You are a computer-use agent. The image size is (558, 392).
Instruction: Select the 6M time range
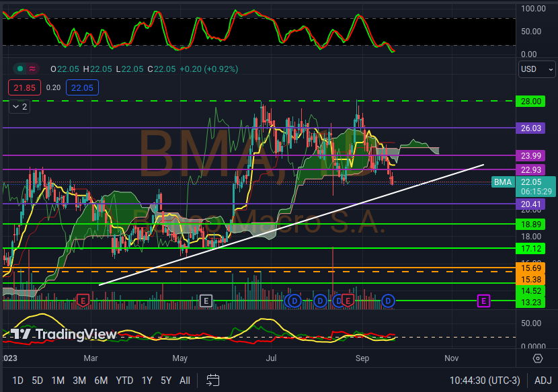coord(101,381)
